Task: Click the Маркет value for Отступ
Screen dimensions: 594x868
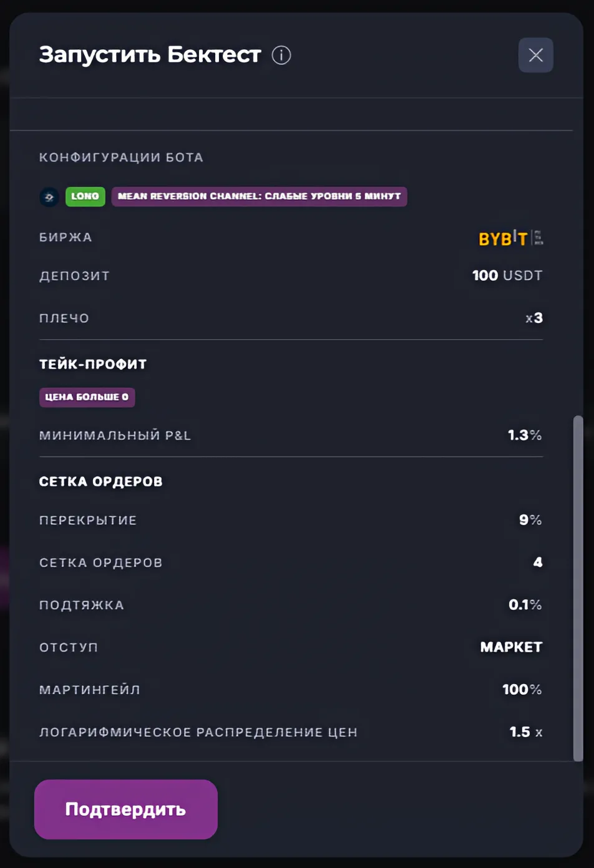Action: pos(511,647)
